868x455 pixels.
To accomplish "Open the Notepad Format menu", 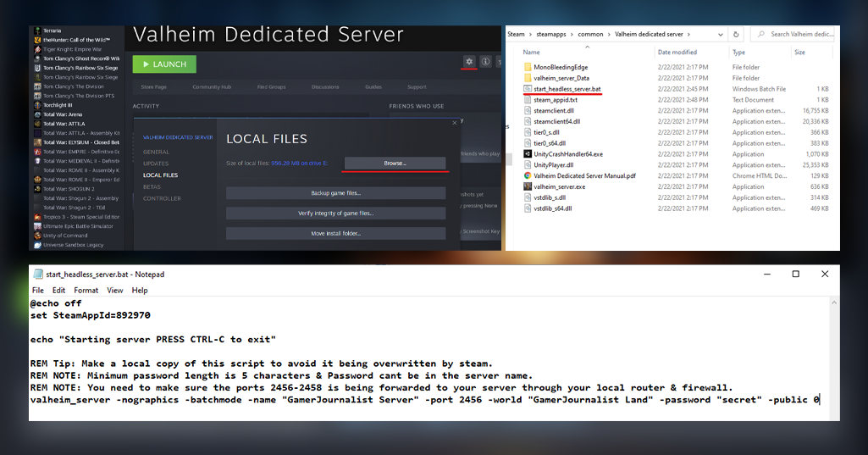I will click(x=86, y=291).
